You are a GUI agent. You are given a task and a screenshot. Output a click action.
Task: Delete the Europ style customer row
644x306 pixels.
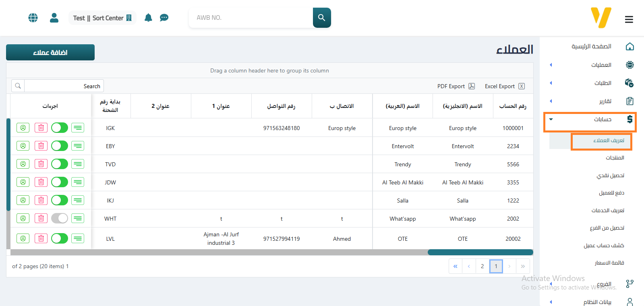pos(41,128)
